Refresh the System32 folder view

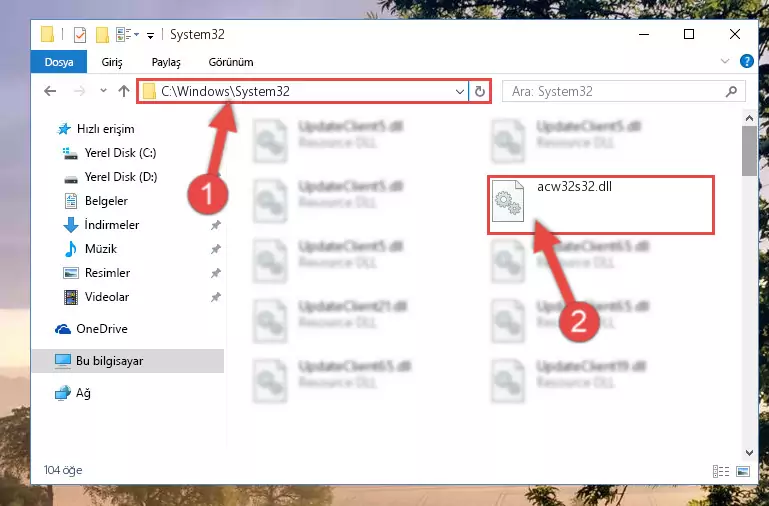pos(480,91)
